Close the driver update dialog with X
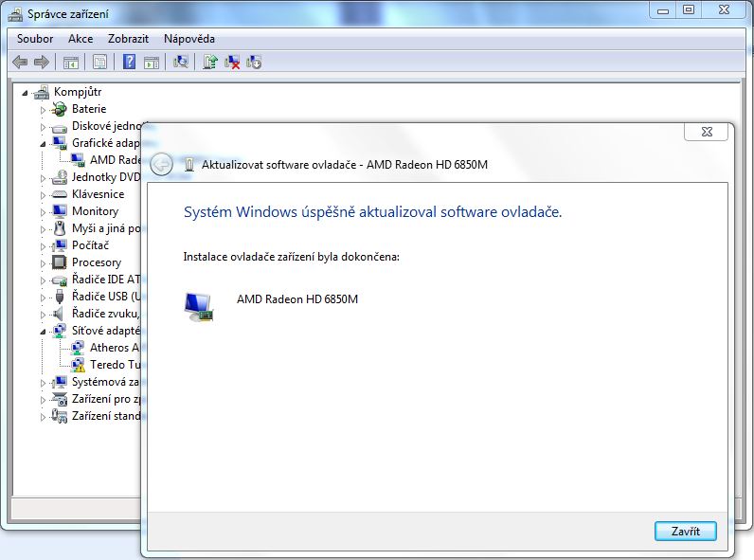The height and width of the screenshot is (560, 754). point(707,133)
